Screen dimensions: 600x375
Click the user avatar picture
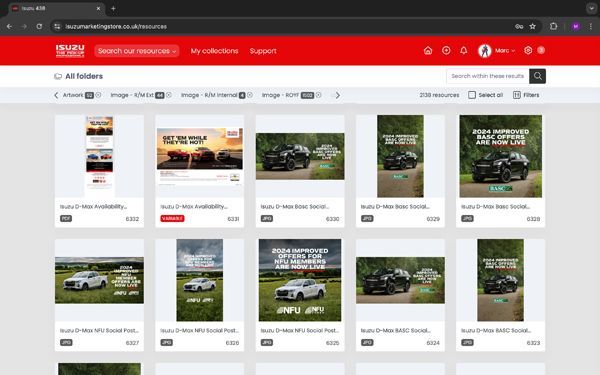[x=484, y=51]
